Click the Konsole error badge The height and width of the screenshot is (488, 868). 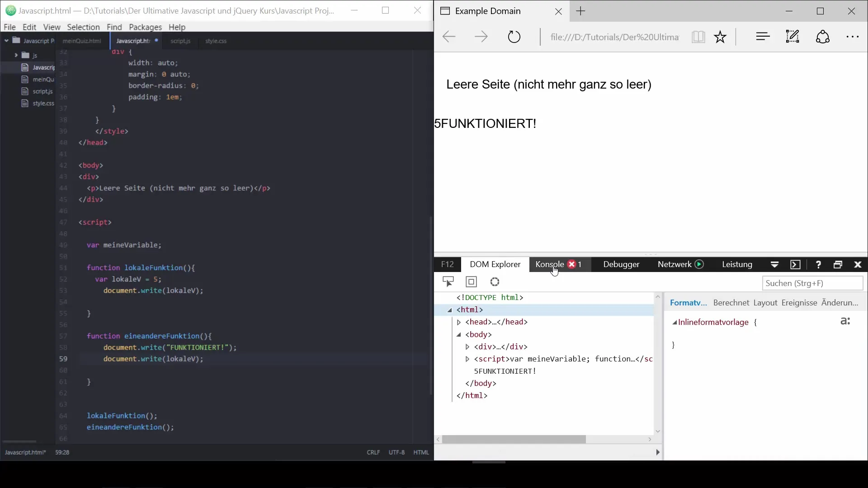pyautogui.click(x=572, y=264)
